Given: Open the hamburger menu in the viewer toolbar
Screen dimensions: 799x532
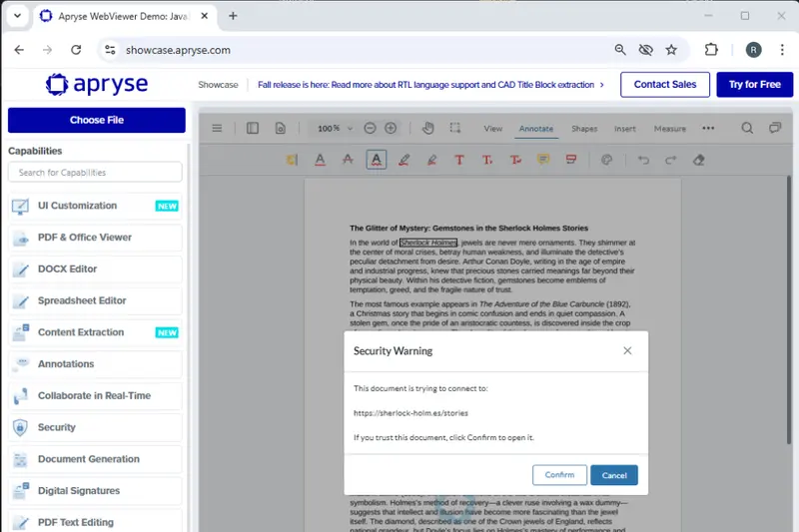Looking at the screenshot, I should pyautogui.click(x=217, y=129).
